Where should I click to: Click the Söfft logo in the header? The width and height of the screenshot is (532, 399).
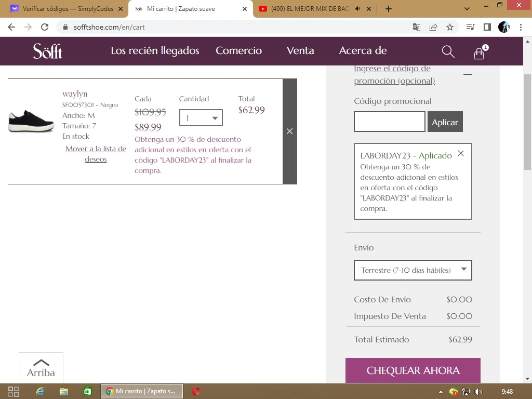pyautogui.click(x=47, y=51)
